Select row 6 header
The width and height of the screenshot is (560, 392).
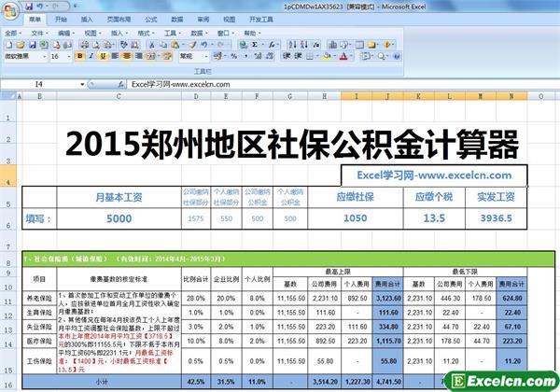click(x=8, y=218)
